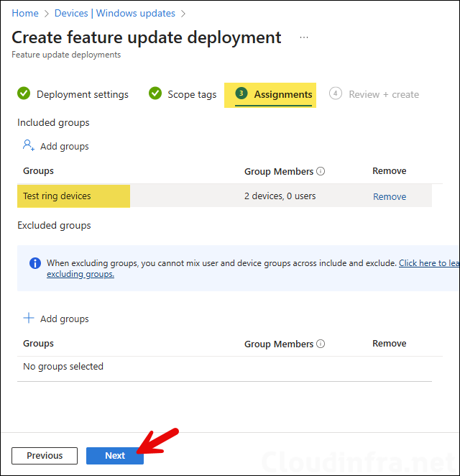Click the info icon beside included Group Members
The image size is (460, 476).
(x=321, y=172)
